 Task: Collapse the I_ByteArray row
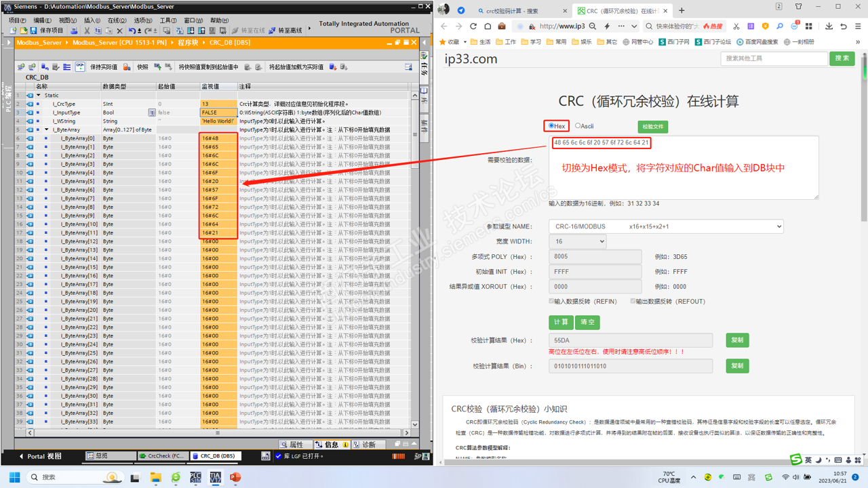pyautogui.click(x=47, y=129)
